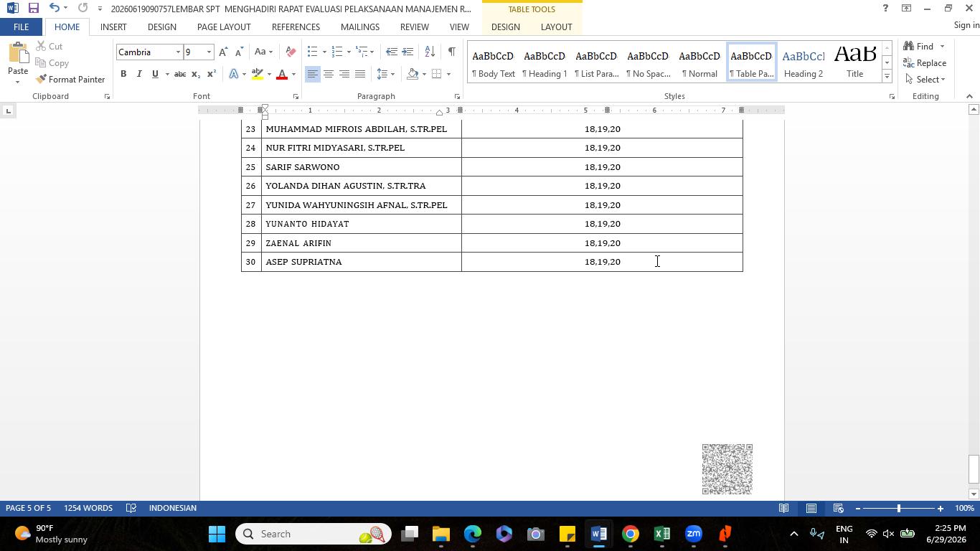Justify the paragraph text
This screenshot has height=551, width=980.
[359, 74]
